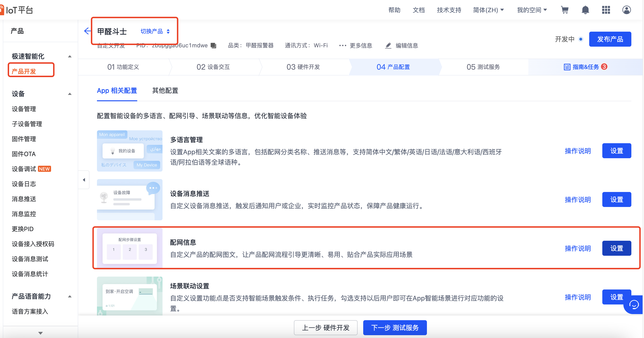The image size is (644, 338).
Task: Select the App 相关配置 tab
Action: (x=117, y=90)
